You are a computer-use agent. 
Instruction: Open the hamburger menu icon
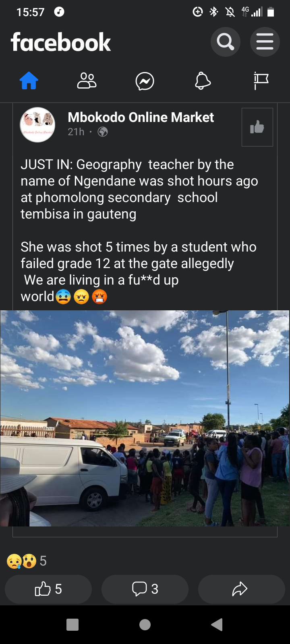click(265, 41)
